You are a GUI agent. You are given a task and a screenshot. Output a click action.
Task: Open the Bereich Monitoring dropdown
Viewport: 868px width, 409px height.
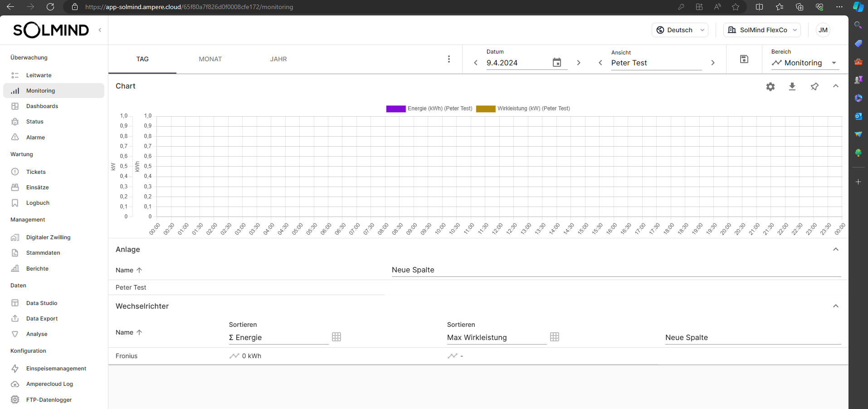805,63
